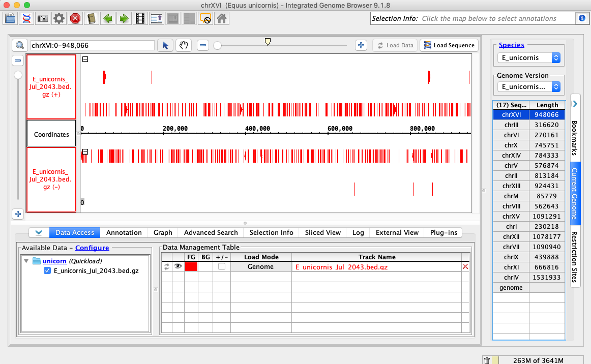Viewport: 591px width, 364px height.
Task: Open the Log tab
Action: tap(358, 232)
